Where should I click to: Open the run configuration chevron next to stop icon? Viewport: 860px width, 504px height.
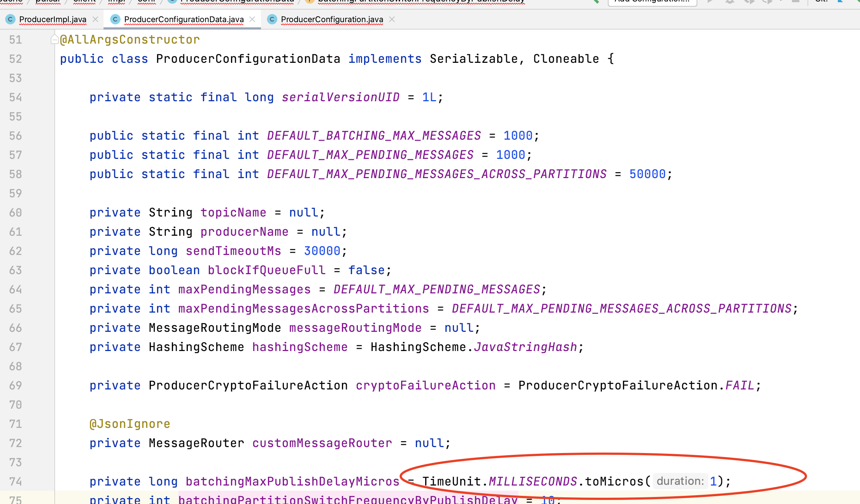tap(781, 2)
